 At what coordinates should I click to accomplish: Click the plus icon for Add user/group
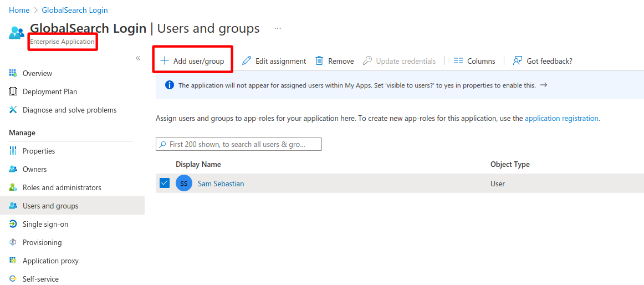(x=164, y=61)
